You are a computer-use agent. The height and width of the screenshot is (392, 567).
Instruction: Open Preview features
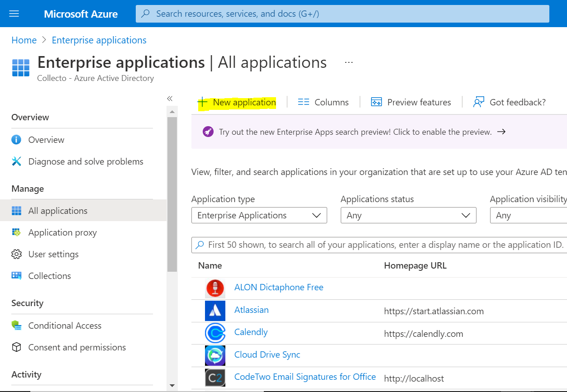click(411, 102)
